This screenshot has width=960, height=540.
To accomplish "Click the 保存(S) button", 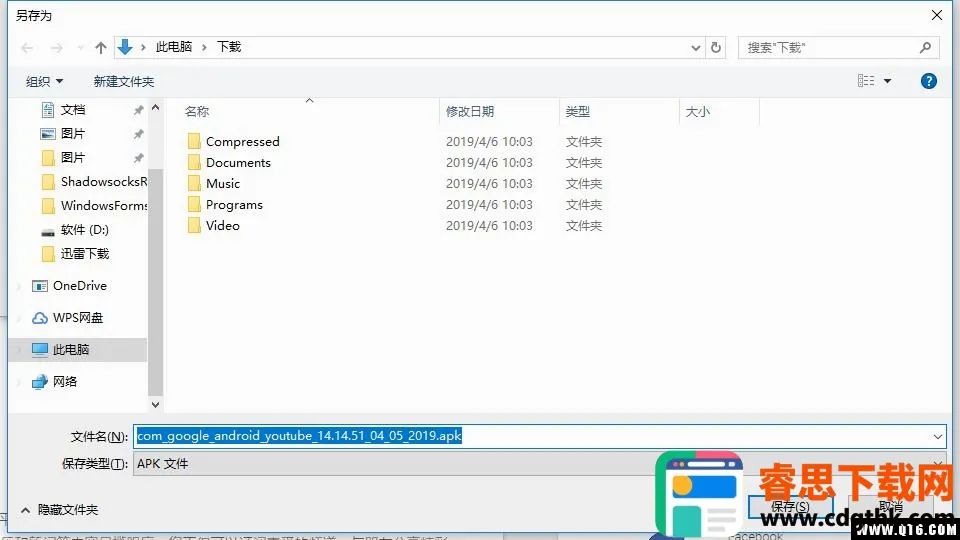I will coord(790,507).
